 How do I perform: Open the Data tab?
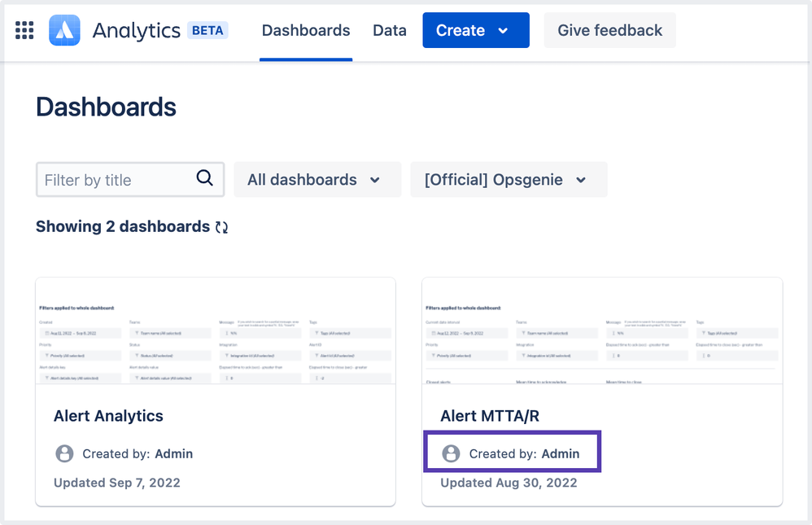(390, 30)
